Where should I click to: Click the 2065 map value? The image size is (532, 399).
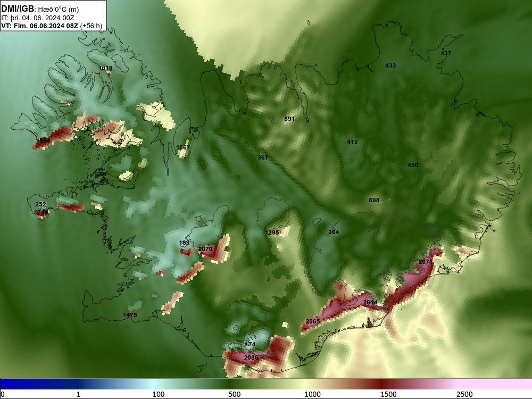[x=313, y=321]
